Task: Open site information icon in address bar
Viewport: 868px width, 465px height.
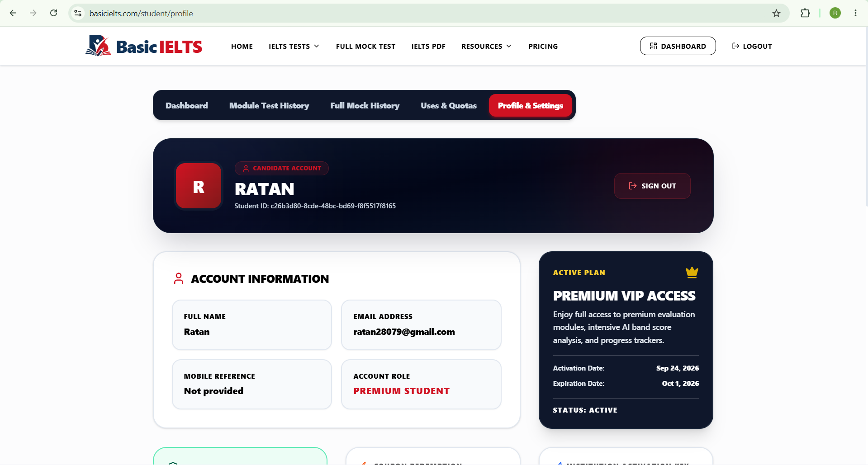Action: (x=78, y=13)
